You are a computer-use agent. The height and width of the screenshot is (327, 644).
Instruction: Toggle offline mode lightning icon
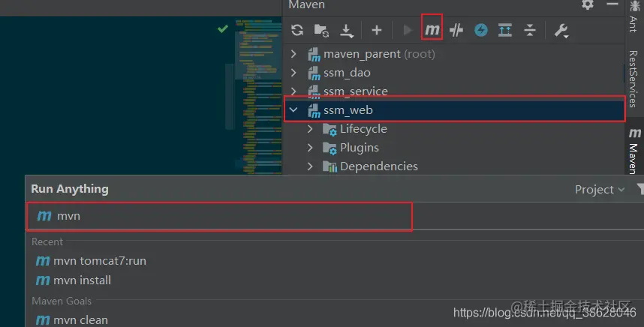tap(481, 30)
